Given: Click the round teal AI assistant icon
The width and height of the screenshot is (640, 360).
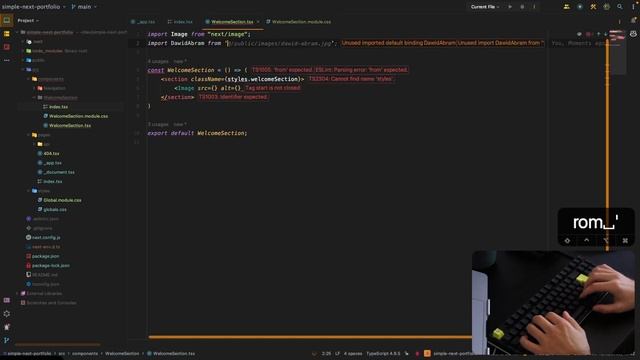Looking at the screenshot, I should (x=580, y=7).
